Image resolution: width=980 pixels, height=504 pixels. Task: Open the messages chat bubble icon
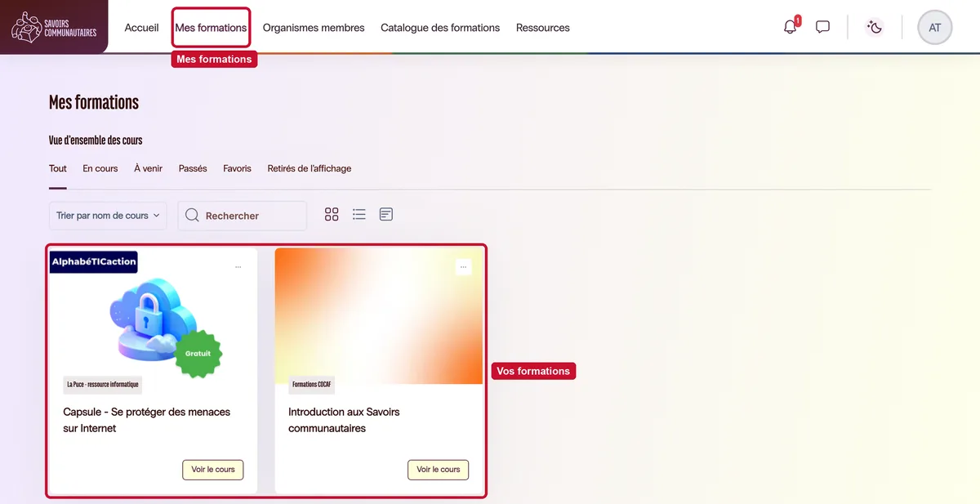(822, 27)
